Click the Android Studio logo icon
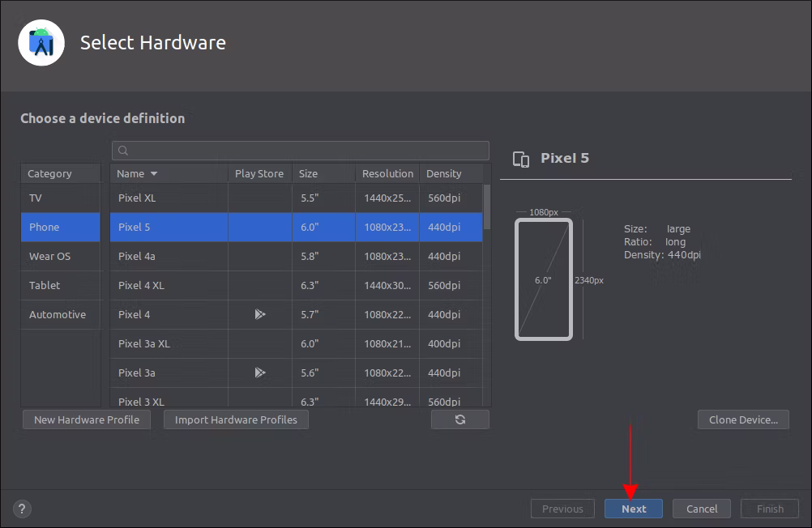 coord(41,43)
